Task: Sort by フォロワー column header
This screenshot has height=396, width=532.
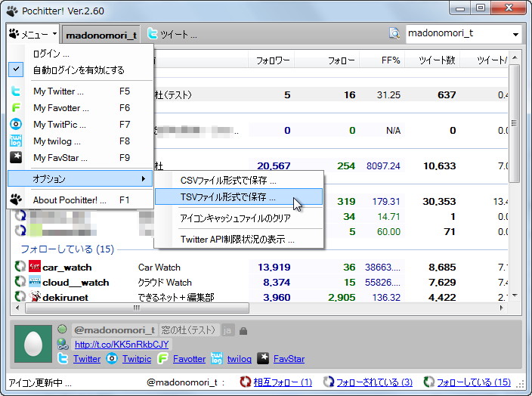Action: [271, 60]
